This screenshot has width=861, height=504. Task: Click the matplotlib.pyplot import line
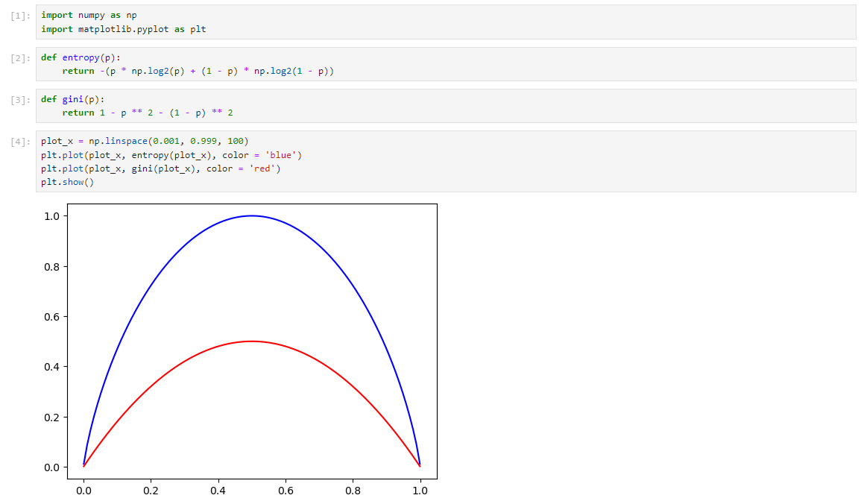pos(123,29)
